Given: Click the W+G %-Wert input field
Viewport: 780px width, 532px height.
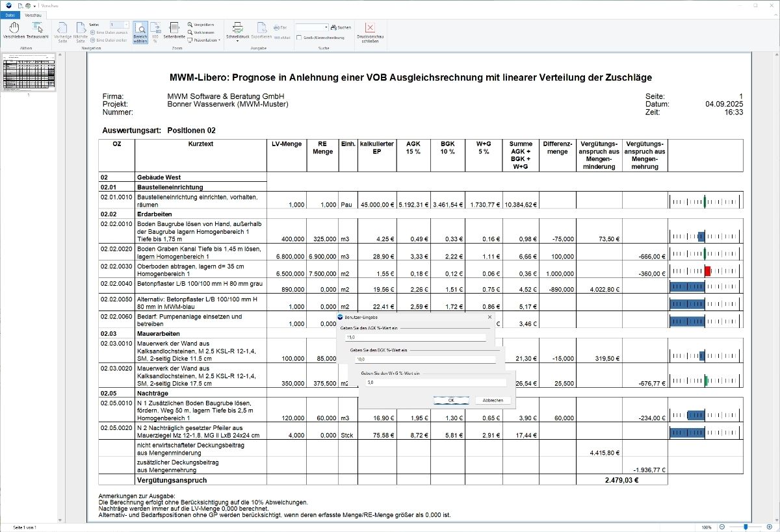Looking at the screenshot, I should (x=435, y=383).
